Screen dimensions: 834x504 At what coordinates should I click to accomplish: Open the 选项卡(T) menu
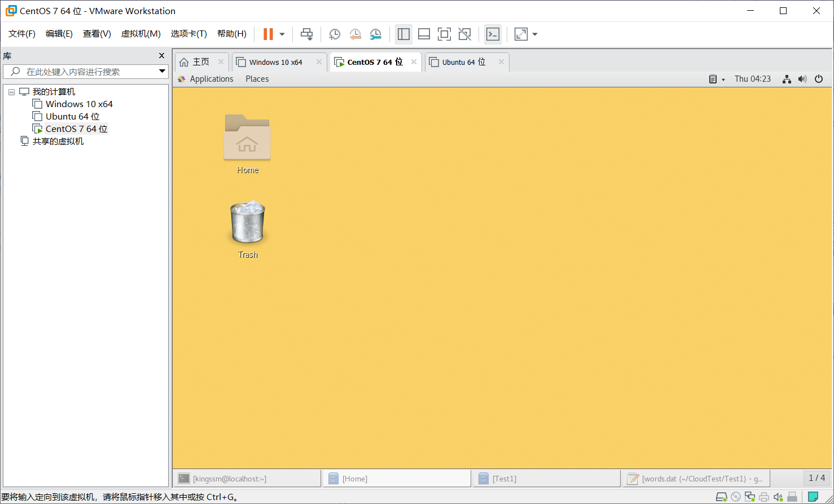pyautogui.click(x=189, y=34)
